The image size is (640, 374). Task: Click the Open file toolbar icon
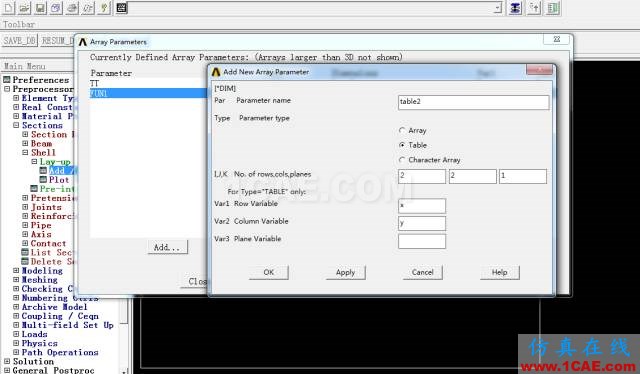click(x=24, y=7)
